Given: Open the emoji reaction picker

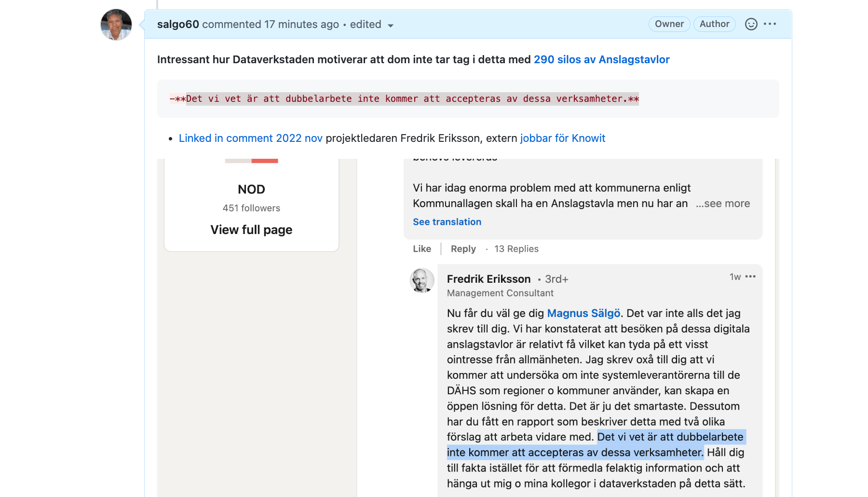Looking at the screenshot, I should click(x=751, y=24).
